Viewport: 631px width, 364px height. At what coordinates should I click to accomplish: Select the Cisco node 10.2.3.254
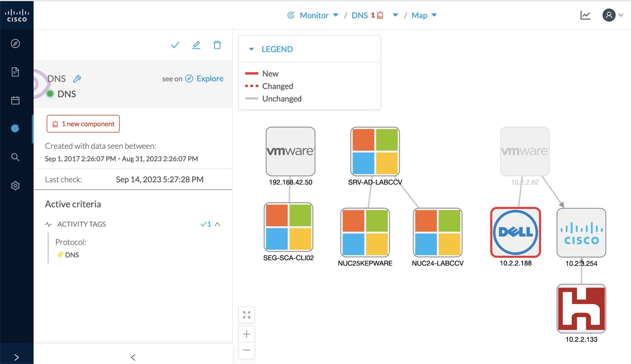pyautogui.click(x=581, y=232)
